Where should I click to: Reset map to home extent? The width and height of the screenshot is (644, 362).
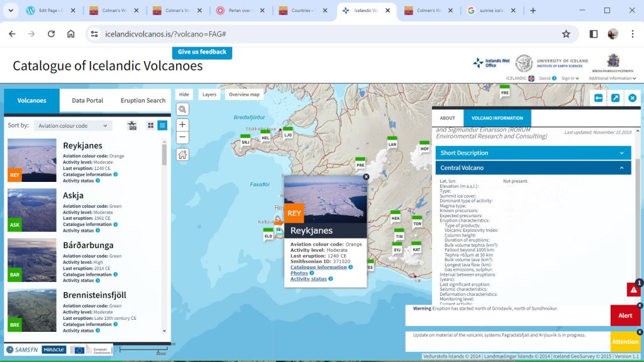(182, 154)
